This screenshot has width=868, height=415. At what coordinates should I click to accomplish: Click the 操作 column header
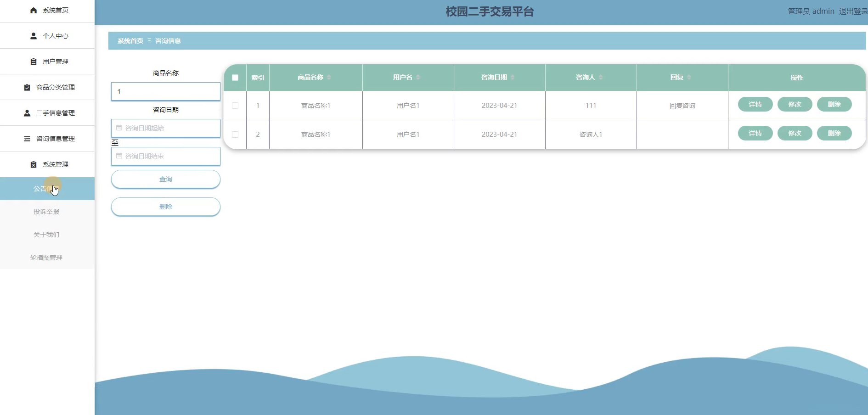click(797, 78)
